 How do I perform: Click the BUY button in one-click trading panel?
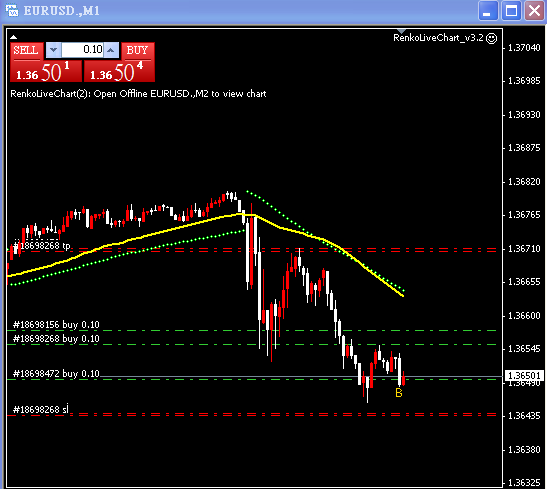pos(138,51)
